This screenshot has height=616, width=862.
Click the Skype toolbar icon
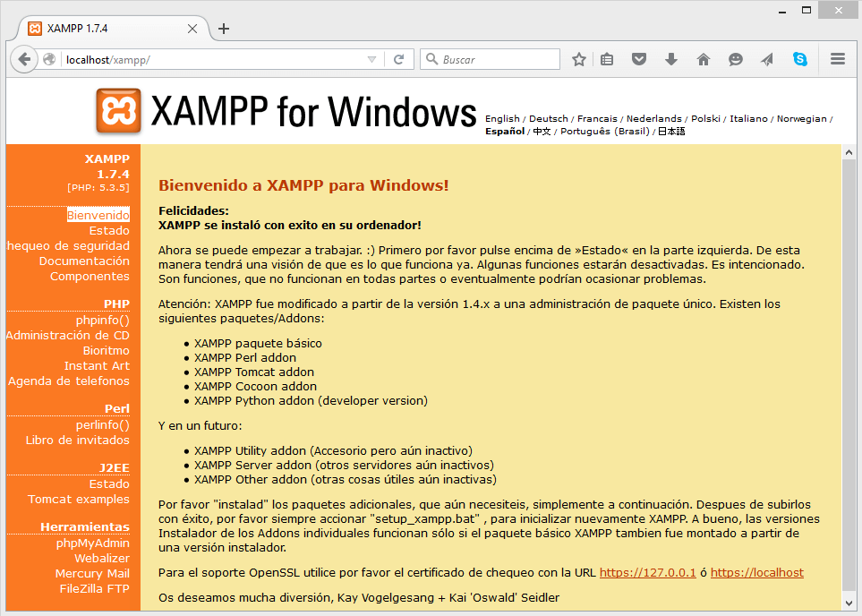coord(800,59)
